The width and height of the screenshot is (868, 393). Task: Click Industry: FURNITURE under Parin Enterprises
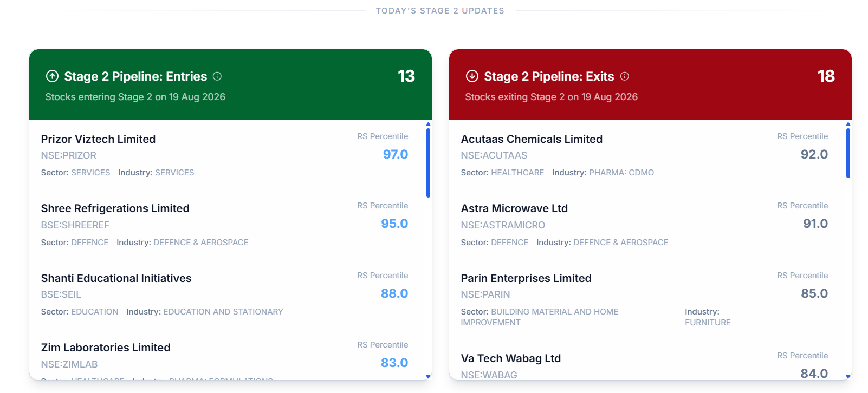(708, 317)
